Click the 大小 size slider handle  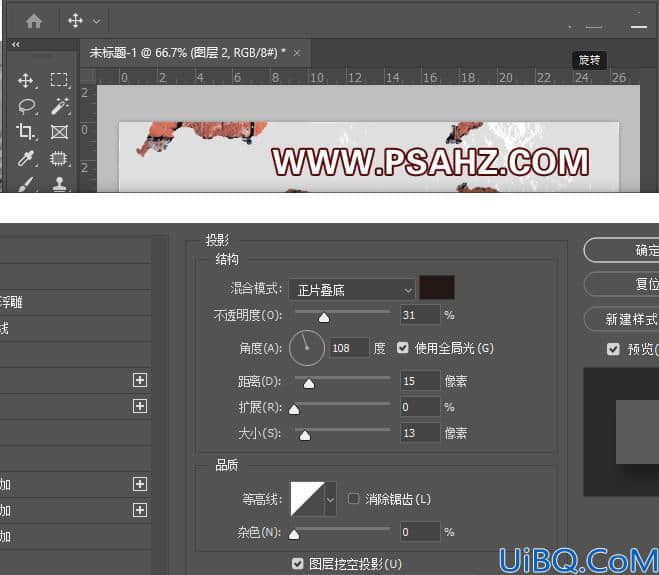pos(305,435)
